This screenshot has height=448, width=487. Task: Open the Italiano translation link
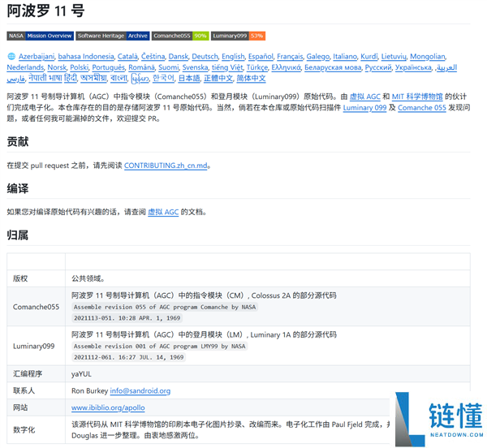pos(345,57)
